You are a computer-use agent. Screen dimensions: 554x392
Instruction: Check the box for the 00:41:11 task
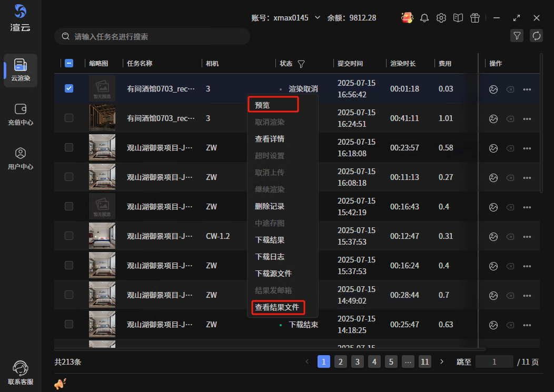click(x=69, y=118)
